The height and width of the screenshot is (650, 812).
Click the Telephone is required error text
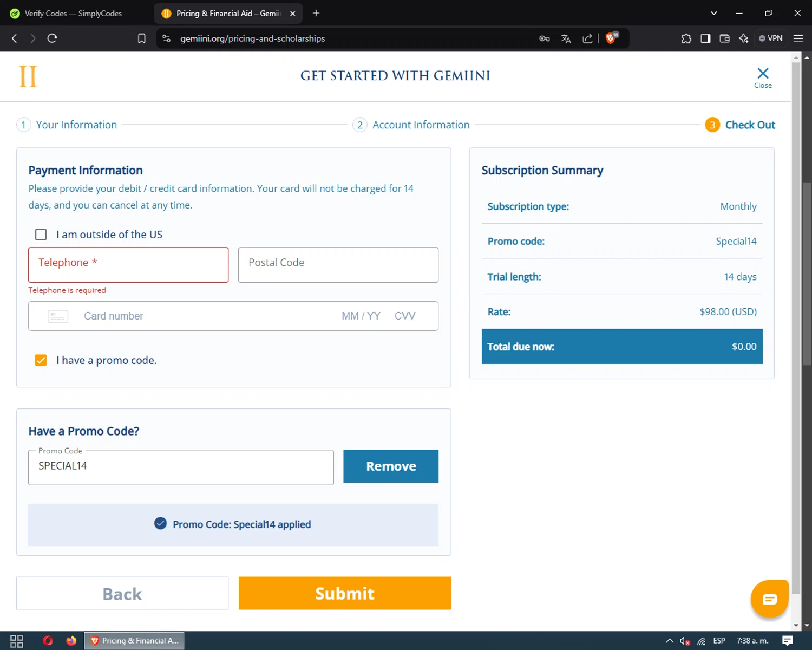[x=67, y=290]
